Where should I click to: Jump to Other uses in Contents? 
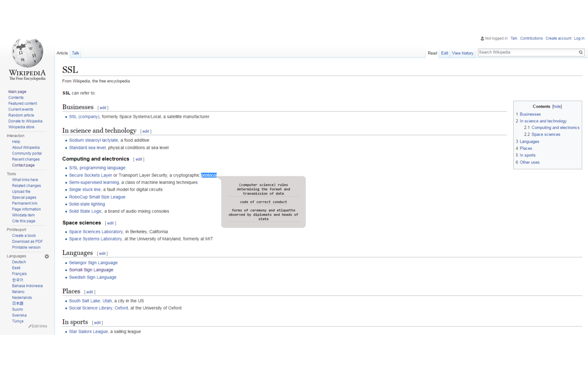tap(530, 162)
